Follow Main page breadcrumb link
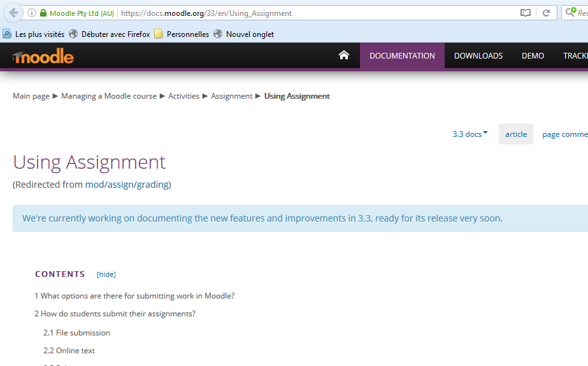This screenshot has width=588, height=366. [x=31, y=96]
